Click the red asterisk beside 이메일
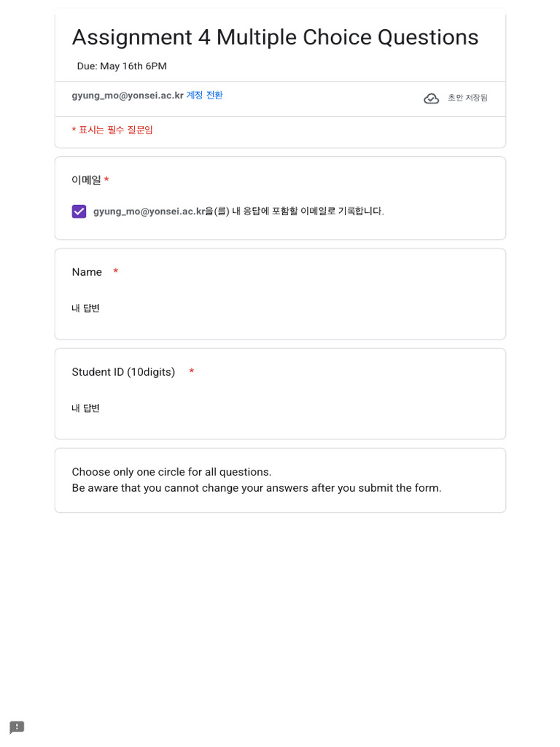 coord(106,180)
